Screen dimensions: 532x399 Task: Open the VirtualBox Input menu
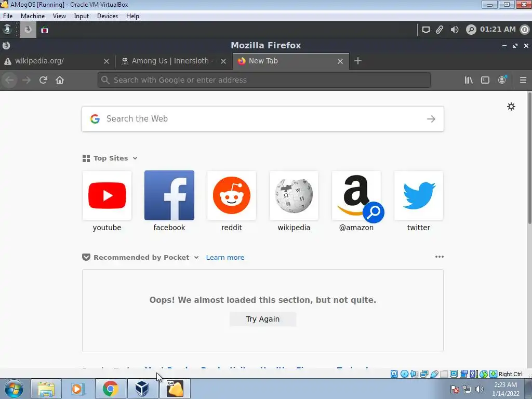point(82,16)
